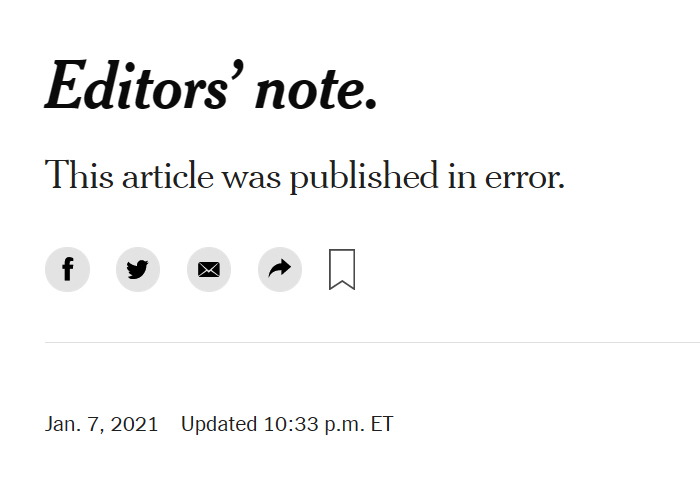Click the word "published" in the summary

coord(364,176)
